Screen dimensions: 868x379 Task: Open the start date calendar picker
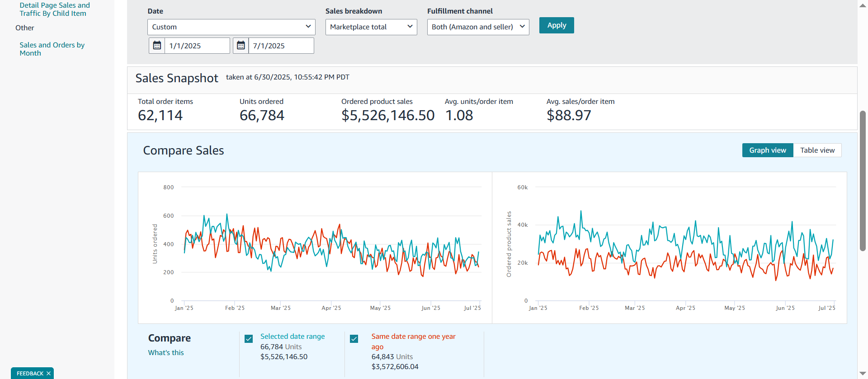157,46
